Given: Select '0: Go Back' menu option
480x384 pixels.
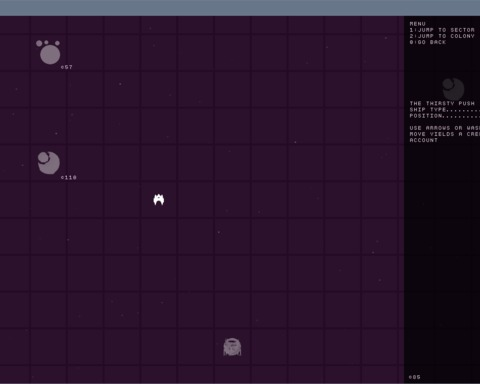Looking at the screenshot, I should [x=428, y=42].
